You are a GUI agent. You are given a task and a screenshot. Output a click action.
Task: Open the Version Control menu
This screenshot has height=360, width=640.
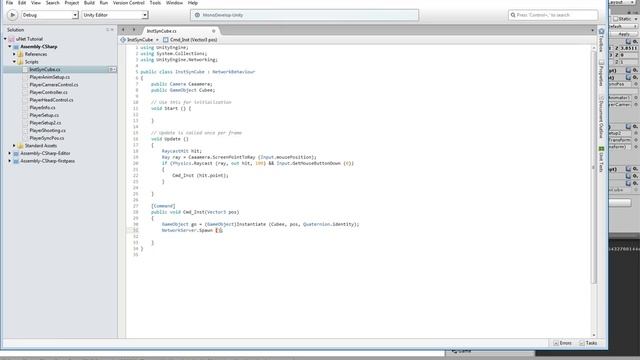click(129, 3)
